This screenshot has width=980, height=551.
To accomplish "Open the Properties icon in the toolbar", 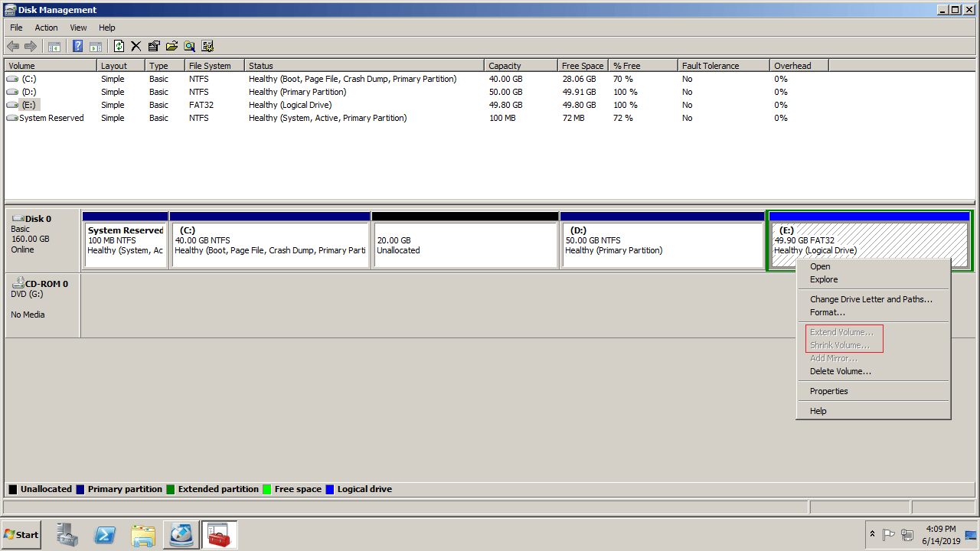I will (154, 46).
